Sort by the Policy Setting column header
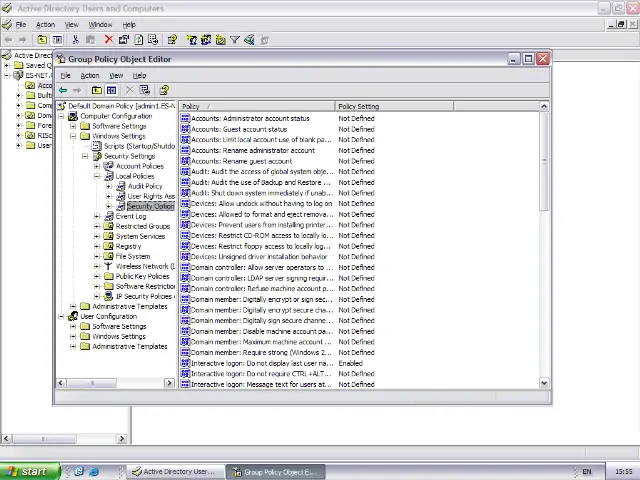640x480 pixels. click(x=394, y=106)
